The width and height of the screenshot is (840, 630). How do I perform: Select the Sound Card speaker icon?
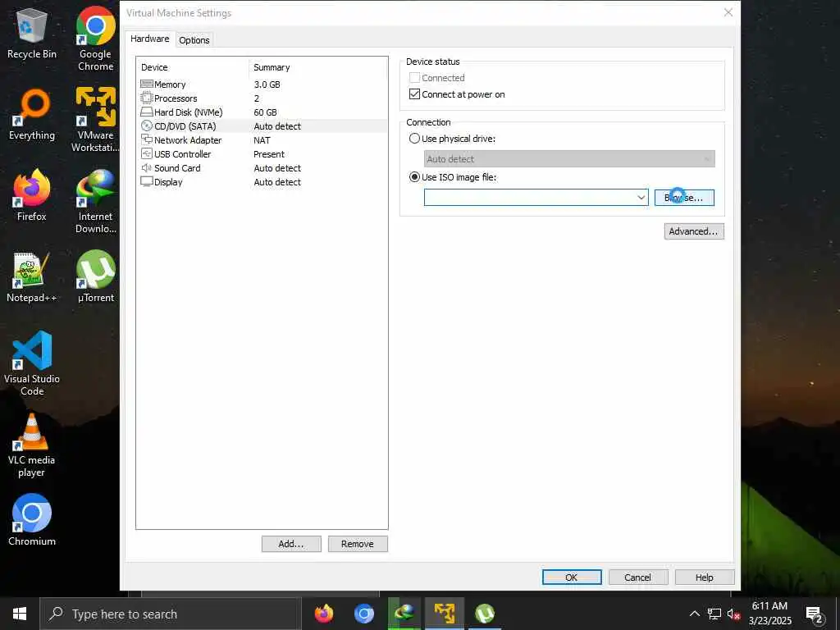coord(146,167)
